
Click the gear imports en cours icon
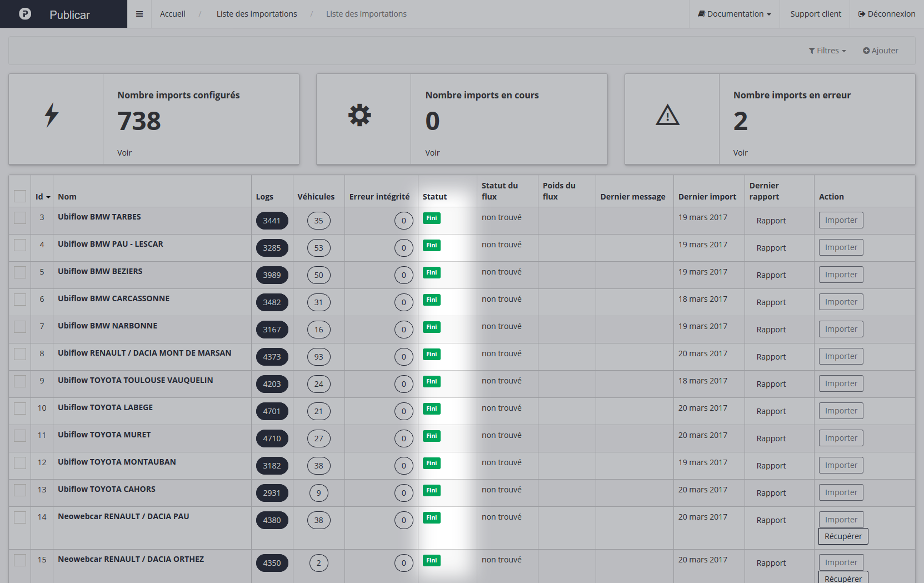pos(359,115)
